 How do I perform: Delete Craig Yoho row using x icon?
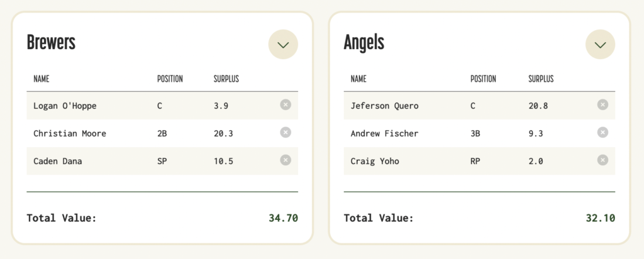[x=602, y=160]
